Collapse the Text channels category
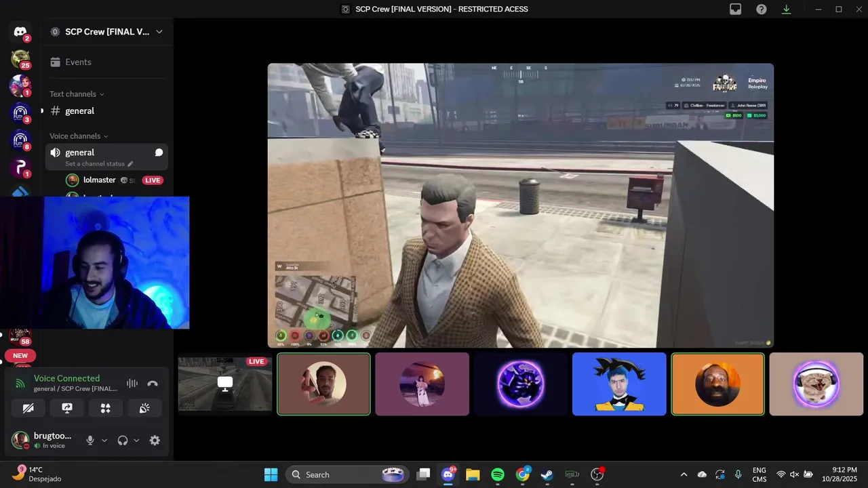The width and height of the screenshot is (868, 488). [x=77, y=94]
